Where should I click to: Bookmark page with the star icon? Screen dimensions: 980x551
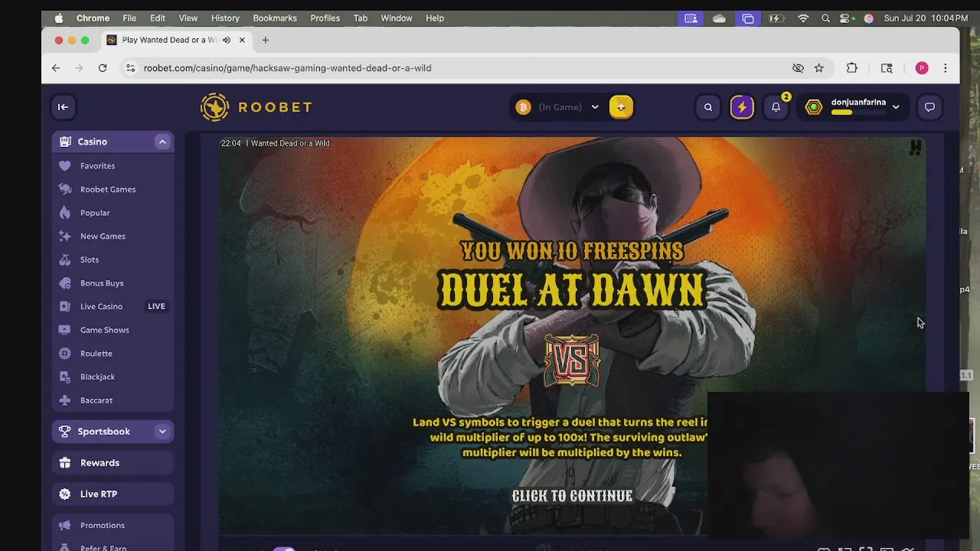click(819, 68)
